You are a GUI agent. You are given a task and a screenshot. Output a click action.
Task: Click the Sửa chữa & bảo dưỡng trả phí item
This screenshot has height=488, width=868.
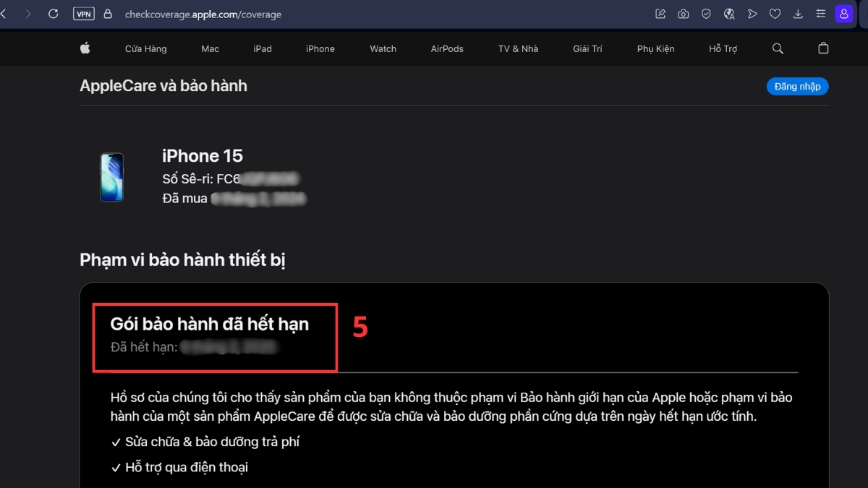(x=205, y=442)
